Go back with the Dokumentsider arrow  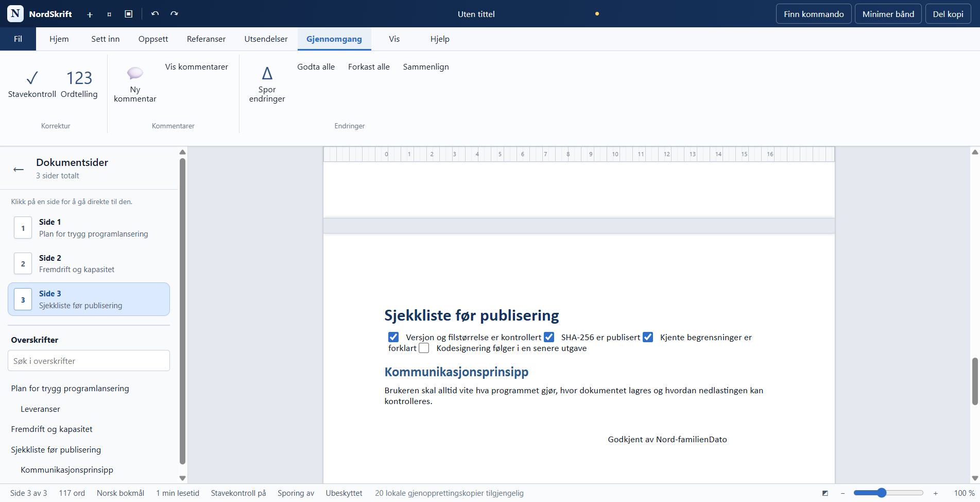tap(19, 169)
